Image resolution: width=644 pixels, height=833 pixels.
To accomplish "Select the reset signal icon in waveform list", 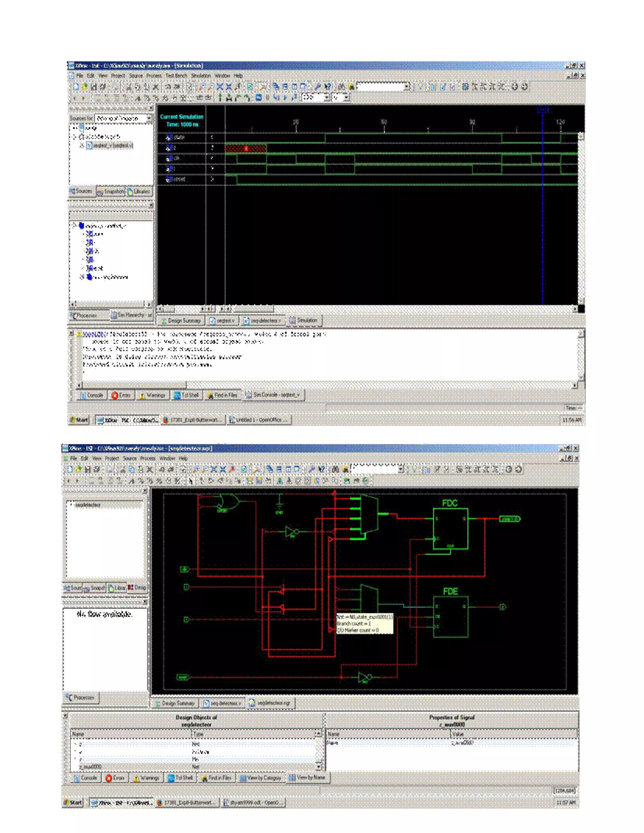I will point(169,179).
